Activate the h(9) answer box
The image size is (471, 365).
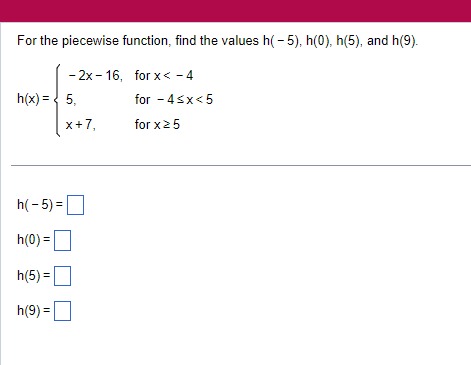tap(62, 311)
